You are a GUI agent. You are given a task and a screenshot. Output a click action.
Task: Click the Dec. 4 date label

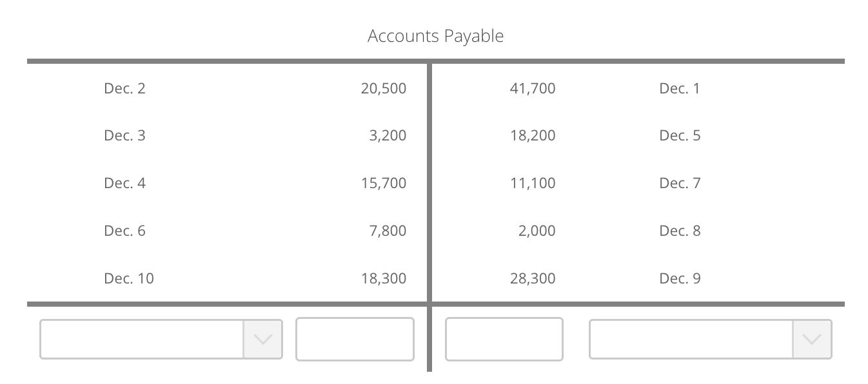(x=125, y=183)
